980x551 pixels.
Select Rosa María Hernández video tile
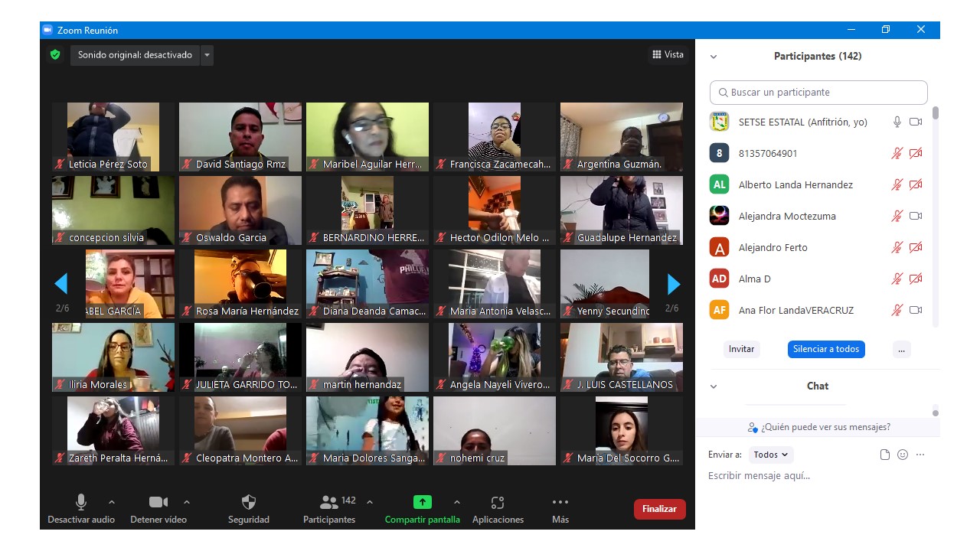[240, 284]
